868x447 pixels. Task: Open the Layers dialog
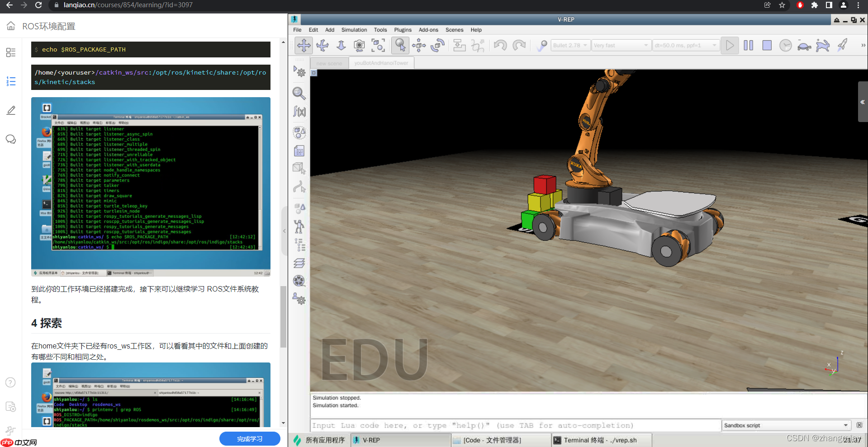click(x=299, y=263)
